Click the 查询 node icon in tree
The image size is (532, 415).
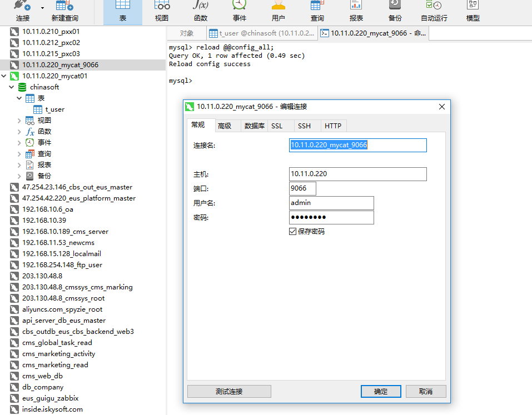click(x=30, y=154)
